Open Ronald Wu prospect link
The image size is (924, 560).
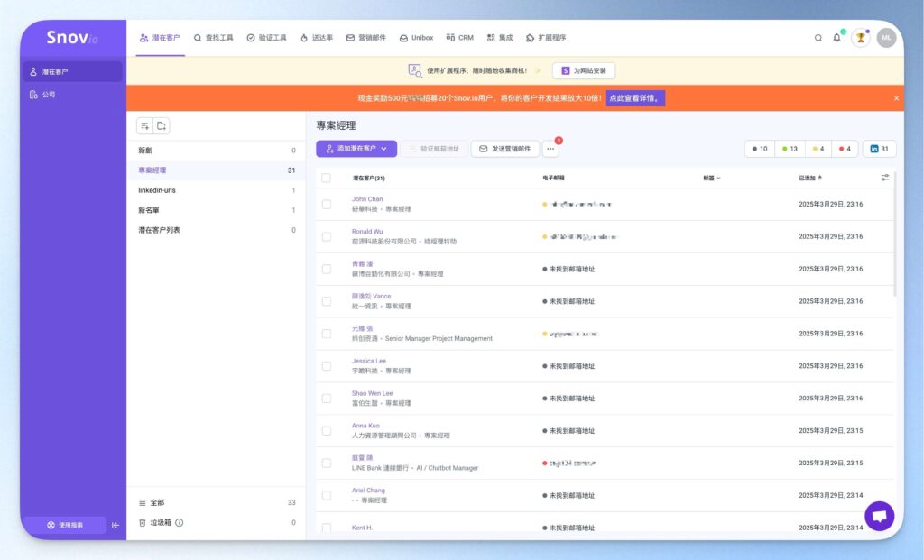pyautogui.click(x=367, y=232)
